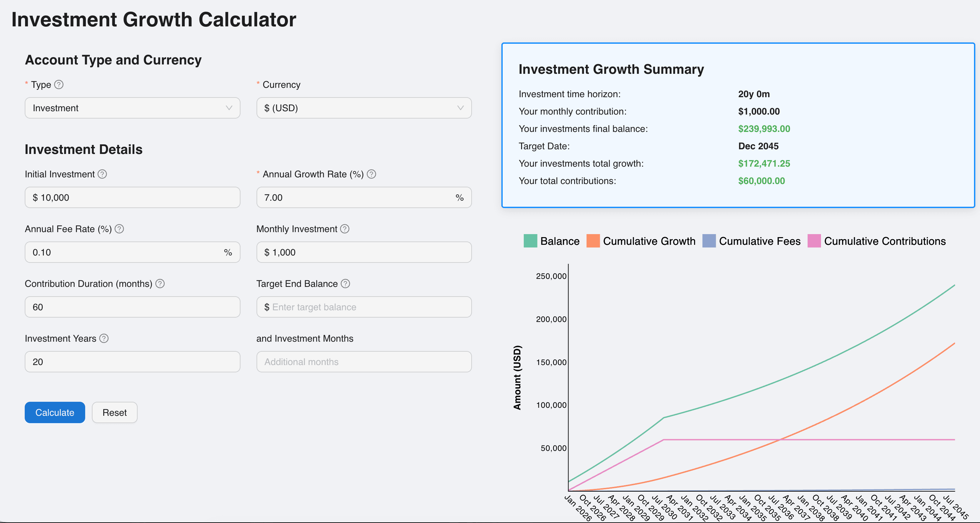
Task: Click the Calculate button
Action: pyautogui.click(x=54, y=412)
